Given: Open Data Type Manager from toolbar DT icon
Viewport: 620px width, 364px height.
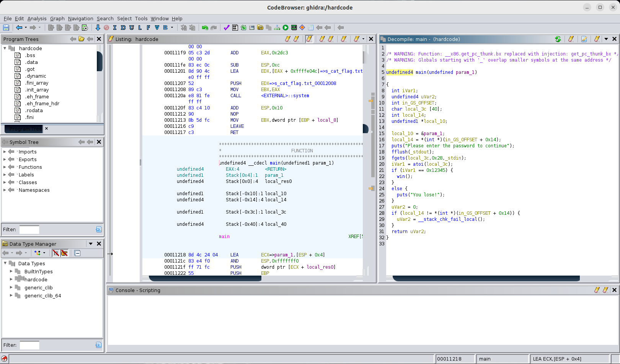Looking at the screenshot, I should 260,28.
